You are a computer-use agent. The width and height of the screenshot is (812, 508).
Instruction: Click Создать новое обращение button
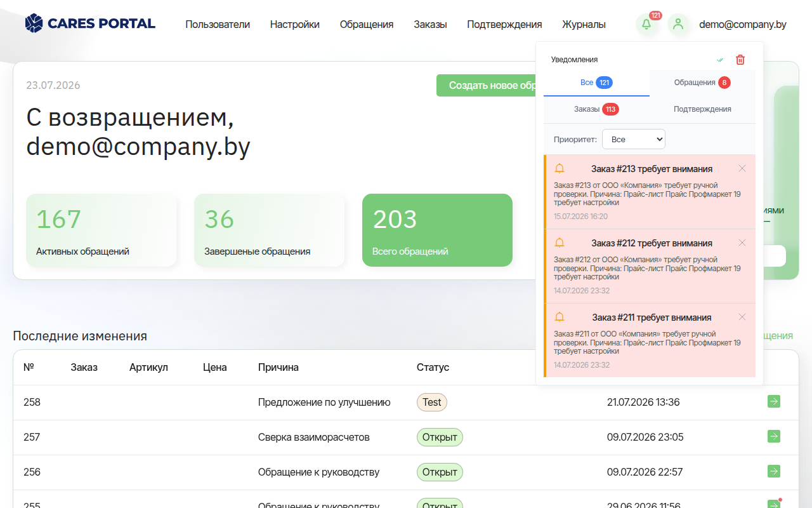pos(487,85)
